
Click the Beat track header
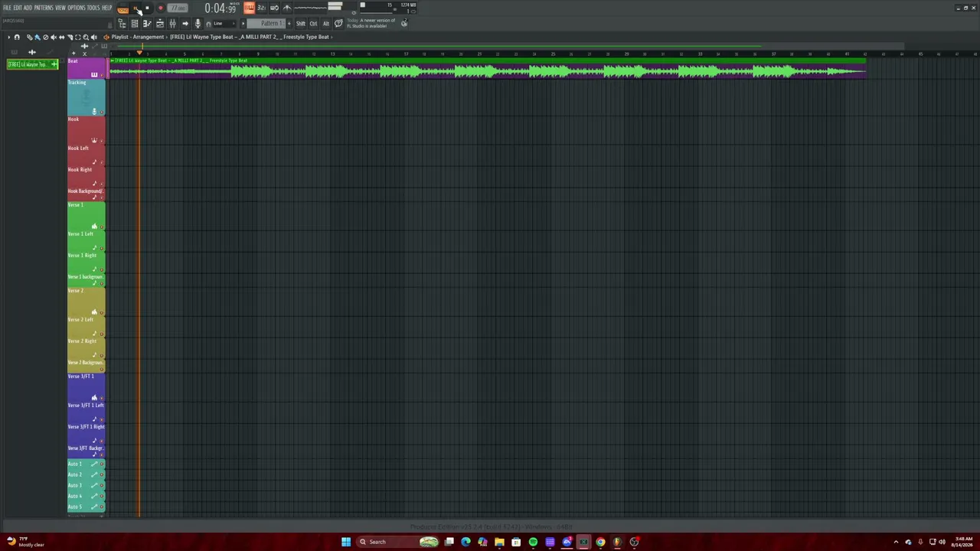[86, 68]
